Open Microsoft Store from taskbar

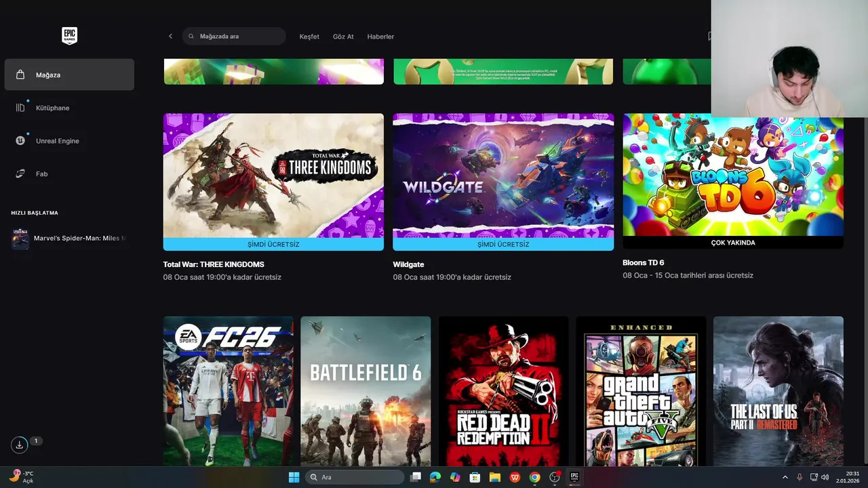(475, 477)
